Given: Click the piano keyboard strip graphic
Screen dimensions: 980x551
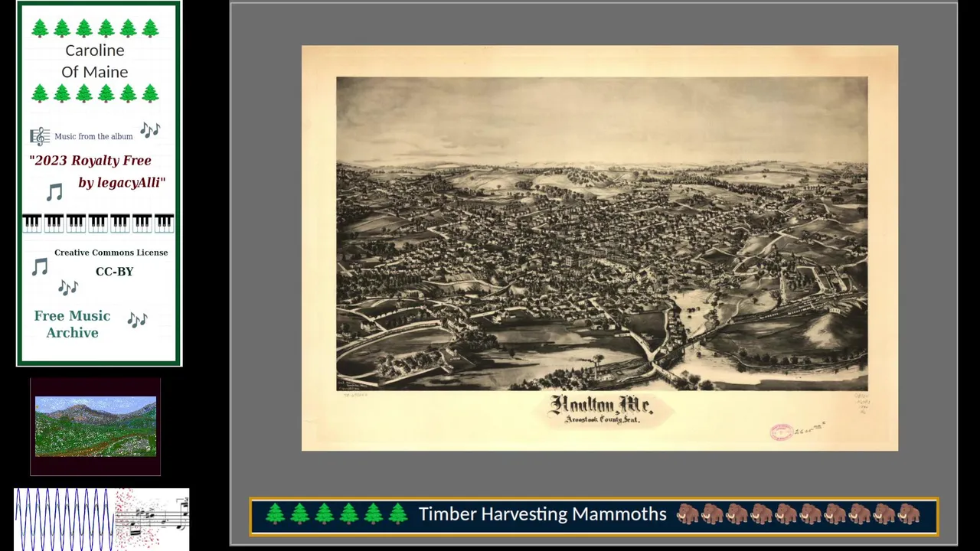Looking at the screenshot, I should [98, 223].
